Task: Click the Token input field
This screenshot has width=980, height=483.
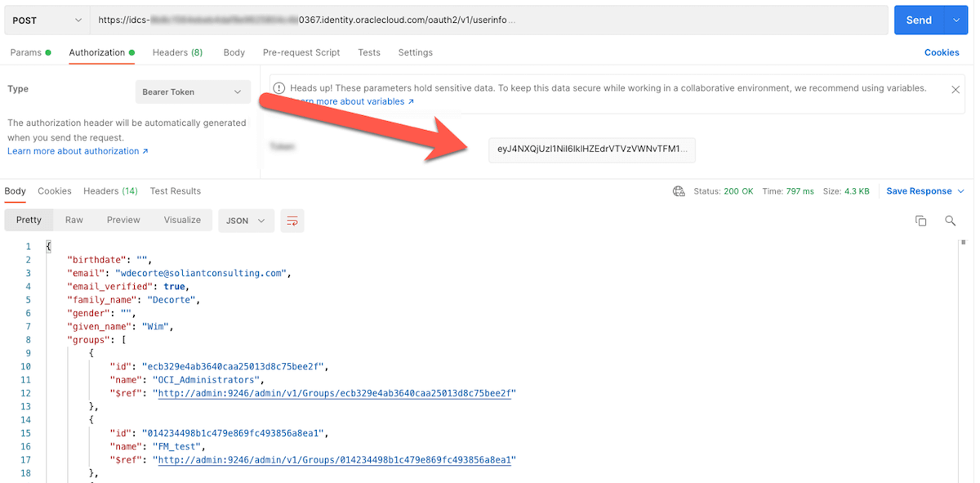Action: click(592, 150)
